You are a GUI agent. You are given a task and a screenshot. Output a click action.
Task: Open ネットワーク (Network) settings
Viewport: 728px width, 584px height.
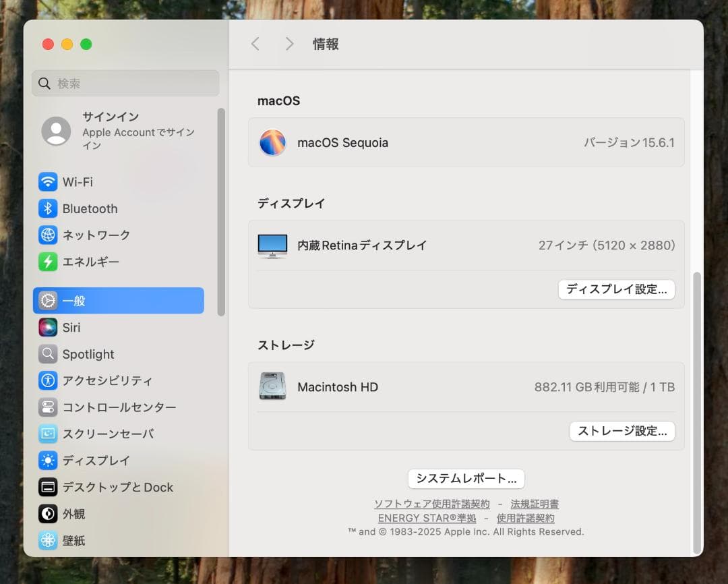tap(48, 235)
